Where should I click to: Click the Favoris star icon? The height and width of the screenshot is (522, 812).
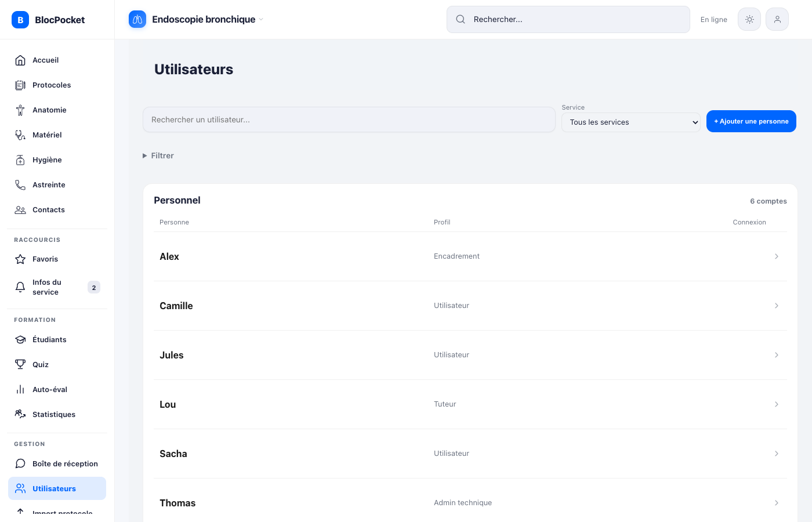pos(20,259)
